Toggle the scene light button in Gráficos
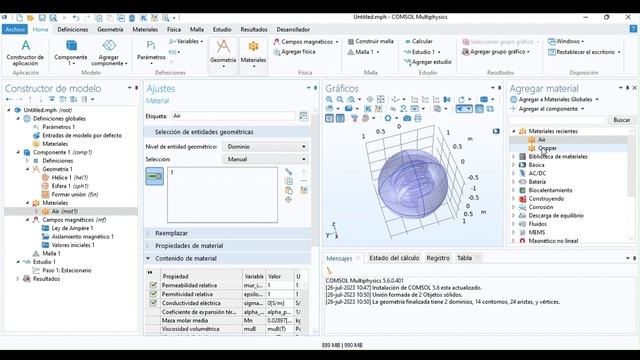This screenshot has height=360, width=640. [464, 109]
